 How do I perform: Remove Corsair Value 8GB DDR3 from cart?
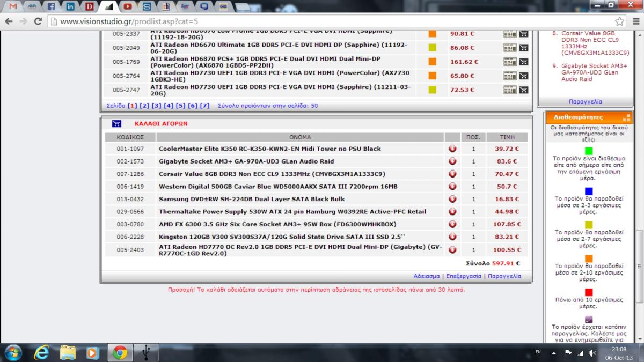[452, 174]
